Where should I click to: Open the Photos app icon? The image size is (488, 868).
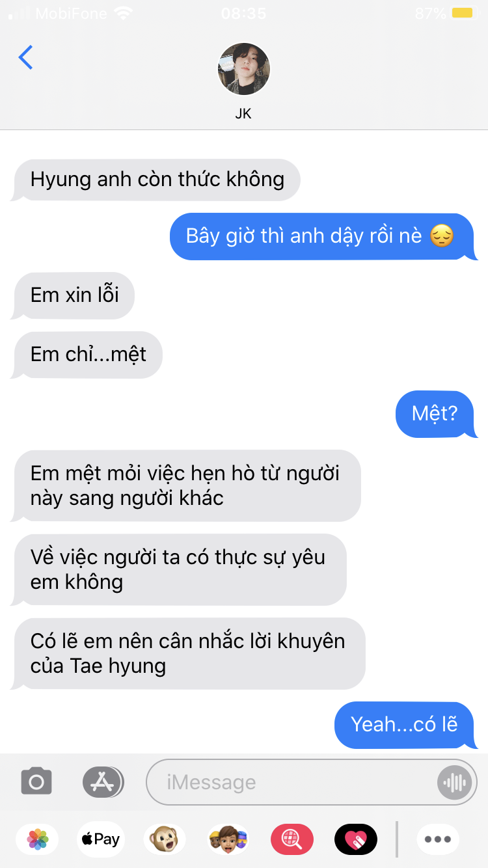click(x=38, y=839)
